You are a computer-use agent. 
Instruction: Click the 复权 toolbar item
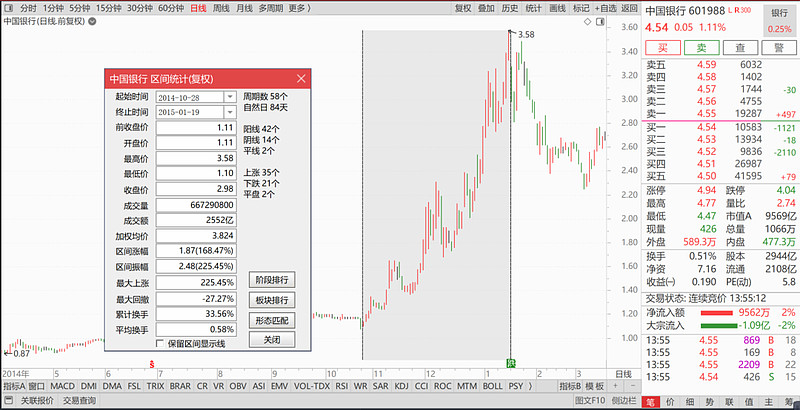(463, 8)
